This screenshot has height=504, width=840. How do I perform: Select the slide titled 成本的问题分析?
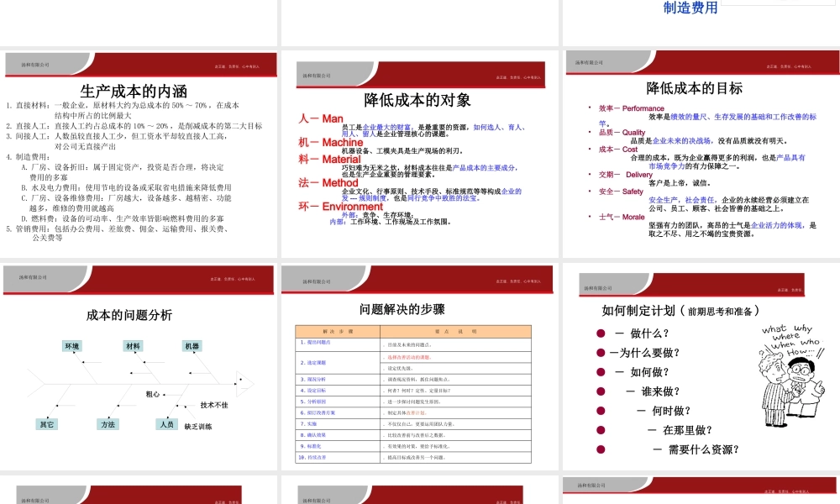pyautogui.click(x=139, y=366)
